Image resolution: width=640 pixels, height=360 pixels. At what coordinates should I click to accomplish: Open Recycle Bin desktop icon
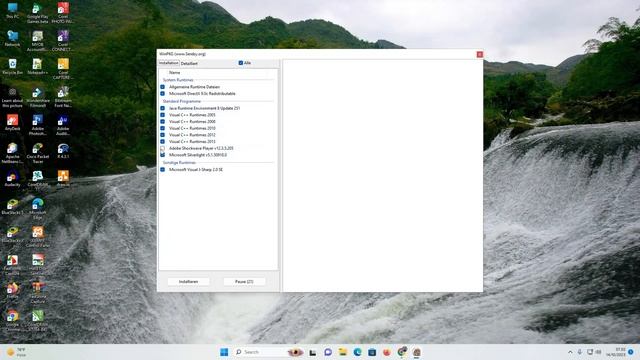tap(12, 67)
